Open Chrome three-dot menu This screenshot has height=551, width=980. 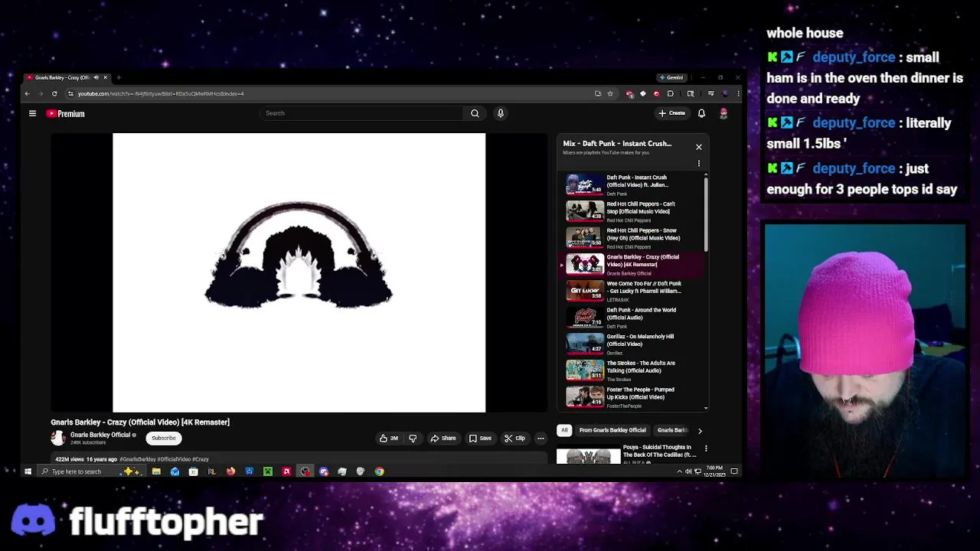coord(738,93)
